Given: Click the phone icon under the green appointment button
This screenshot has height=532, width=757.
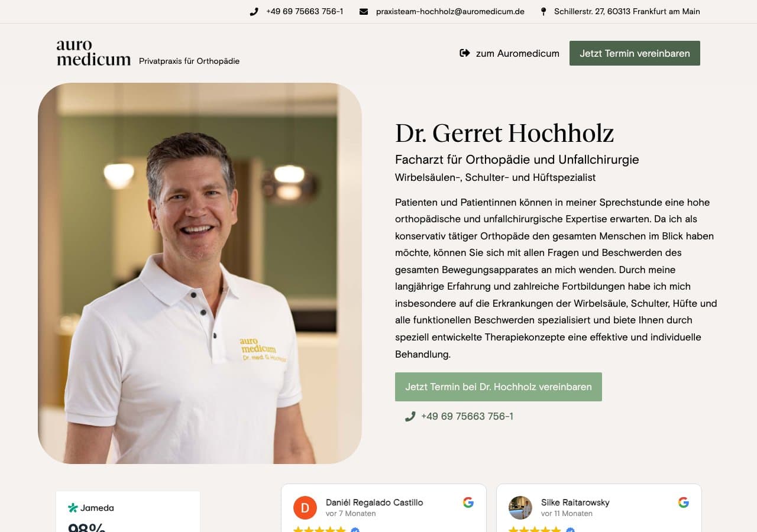Looking at the screenshot, I should [410, 416].
